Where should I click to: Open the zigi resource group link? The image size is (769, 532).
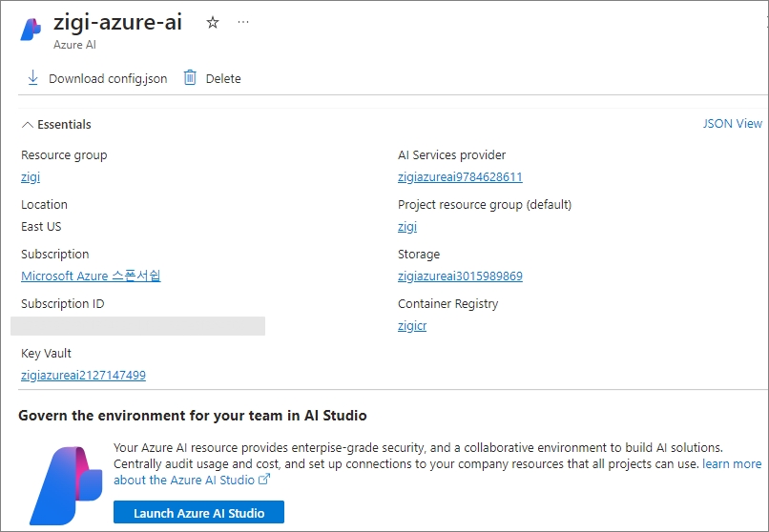[x=31, y=176]
